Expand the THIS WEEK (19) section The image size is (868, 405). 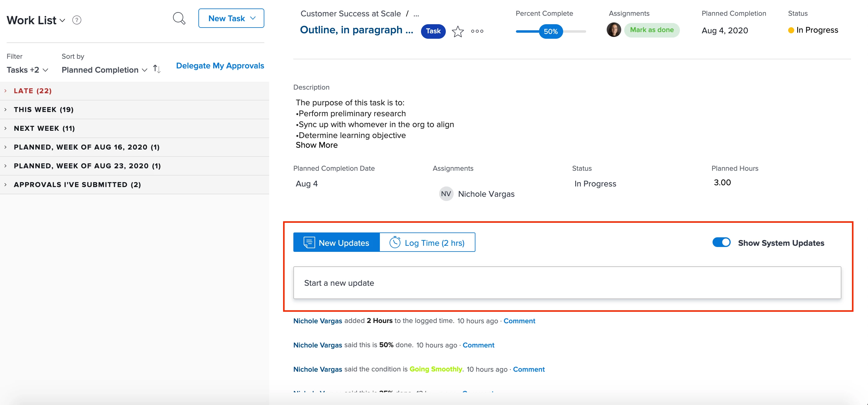coord(44,110)
